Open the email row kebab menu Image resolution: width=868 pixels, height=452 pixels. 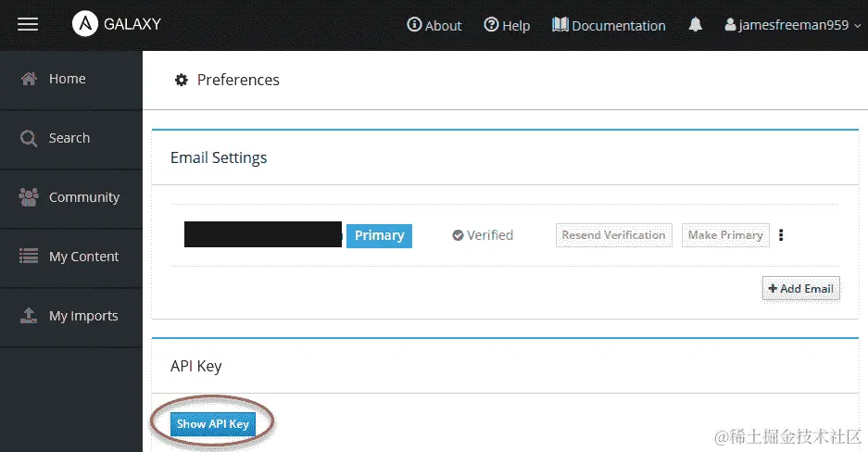[781, 235]
